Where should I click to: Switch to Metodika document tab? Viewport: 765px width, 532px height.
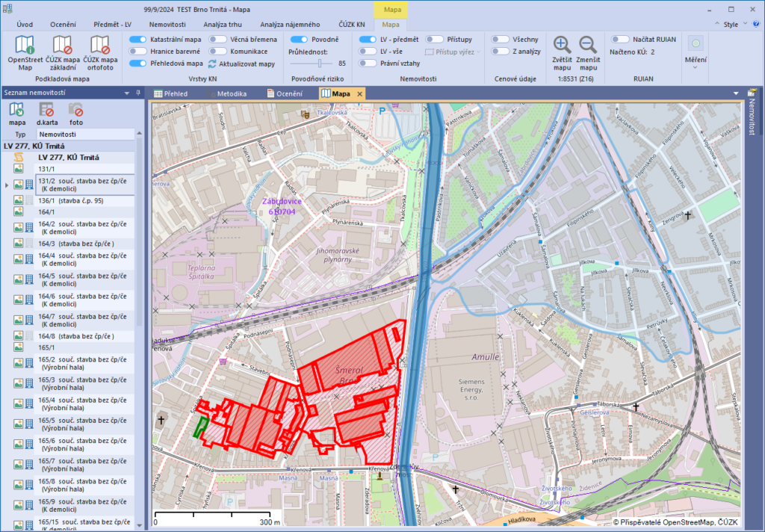click(x=227, y=93)
